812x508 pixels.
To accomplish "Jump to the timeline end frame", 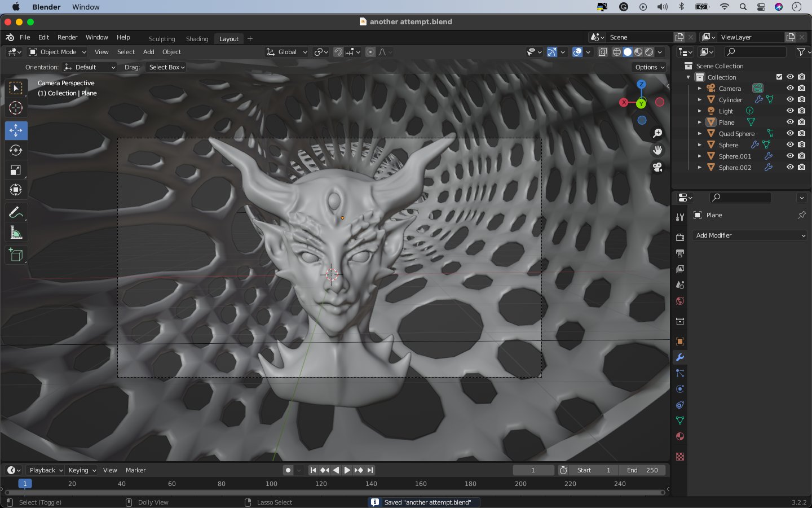I will (x=370, y=470).
